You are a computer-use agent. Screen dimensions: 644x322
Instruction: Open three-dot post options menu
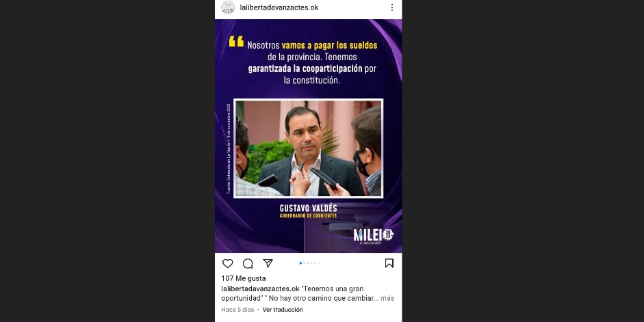tap(392, 8)
